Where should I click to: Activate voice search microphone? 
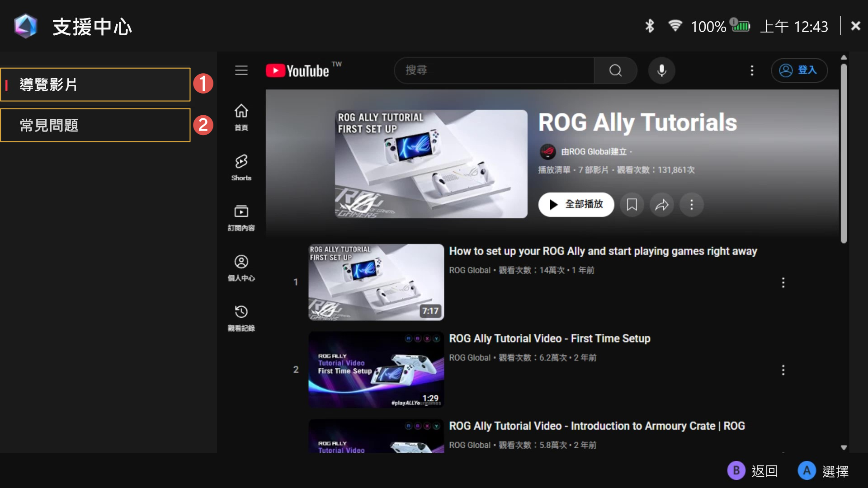[x=661, y=70]
